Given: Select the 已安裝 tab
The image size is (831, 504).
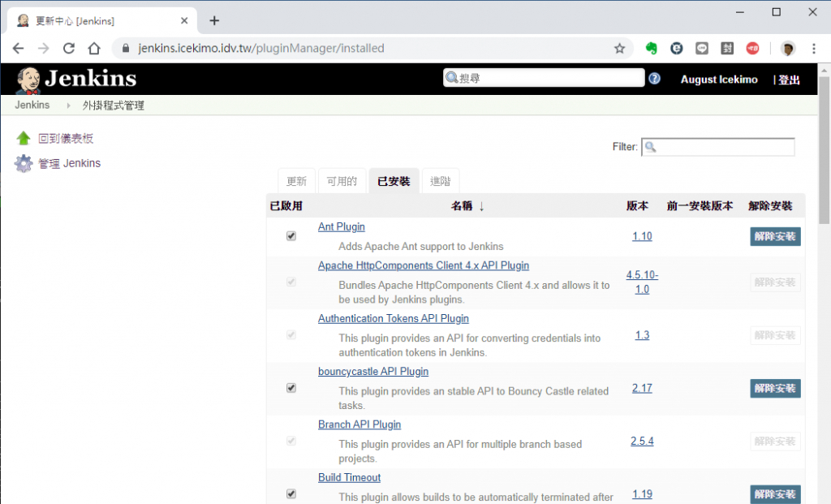Looking at the screenshot, I should [x=394, y=181].
